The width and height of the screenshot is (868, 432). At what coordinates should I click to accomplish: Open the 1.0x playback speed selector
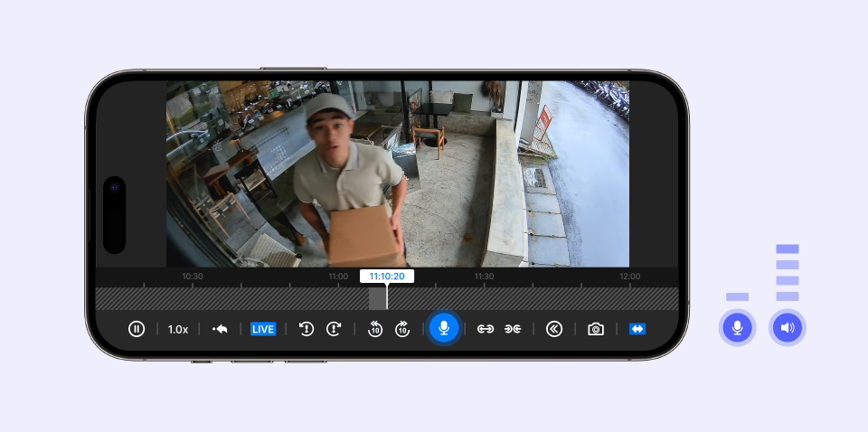pos(178,329)
